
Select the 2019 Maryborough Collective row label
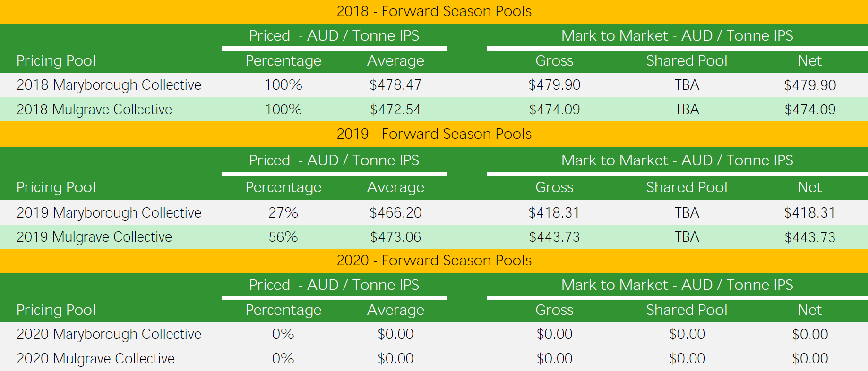pyautogui.click(x=109, y=213)
